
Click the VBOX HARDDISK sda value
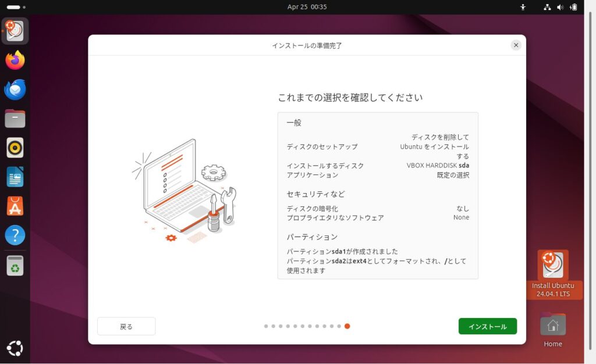[x=438, y=166]
